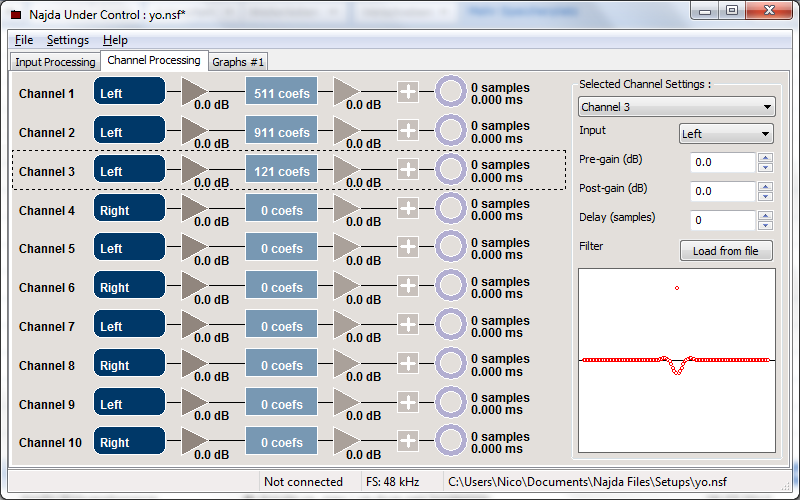Click the post-gain triangle on Channel 7
The width and height of the screenshot is (800, 500).
[346, 324]
